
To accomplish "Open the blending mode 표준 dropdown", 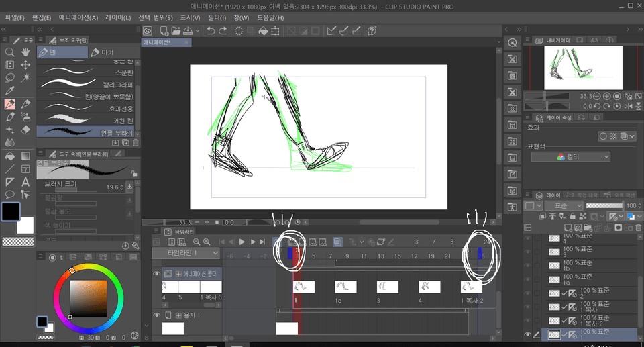I will click(564, 205).
